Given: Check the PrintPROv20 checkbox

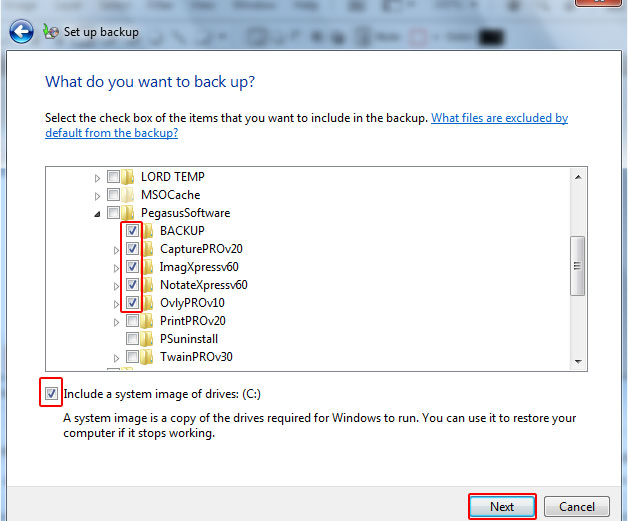Looking at the screenshot, I should [x=132, y=321].
